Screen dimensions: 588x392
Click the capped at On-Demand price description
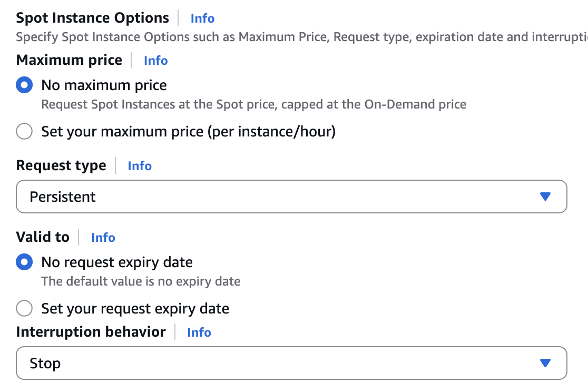(x=253, y=104)
